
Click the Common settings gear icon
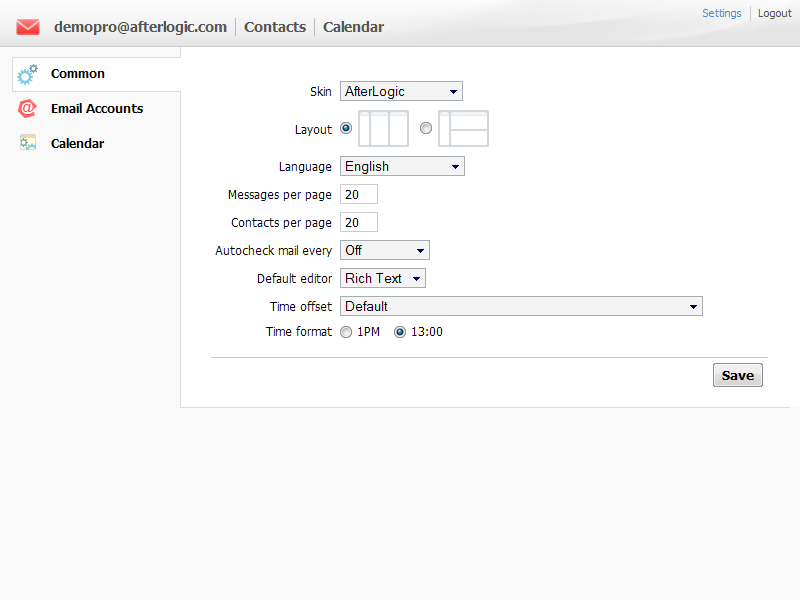(x=28, y=74)
